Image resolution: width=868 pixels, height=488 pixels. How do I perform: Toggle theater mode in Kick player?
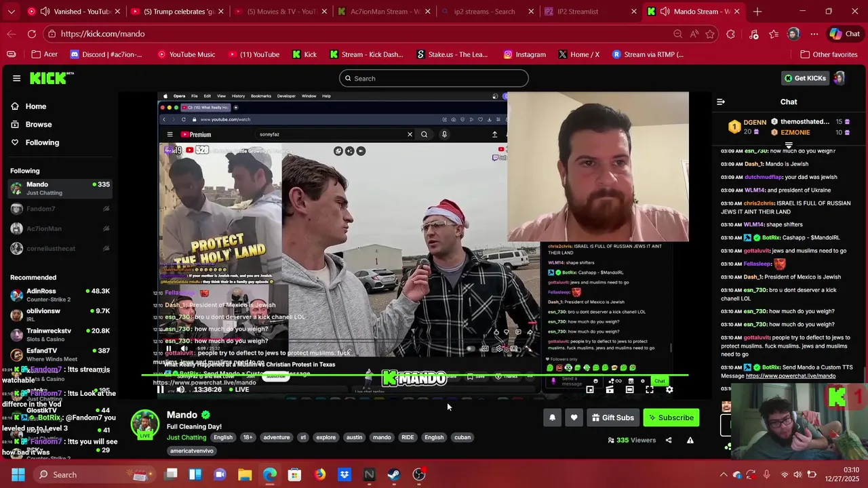[629, 390]
